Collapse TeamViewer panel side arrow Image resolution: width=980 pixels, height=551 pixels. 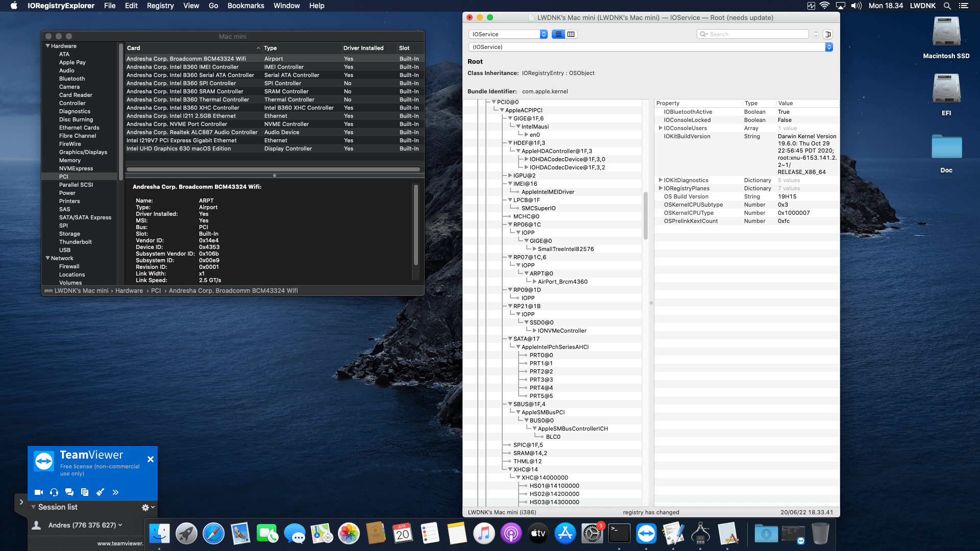(x=21, y=502)
